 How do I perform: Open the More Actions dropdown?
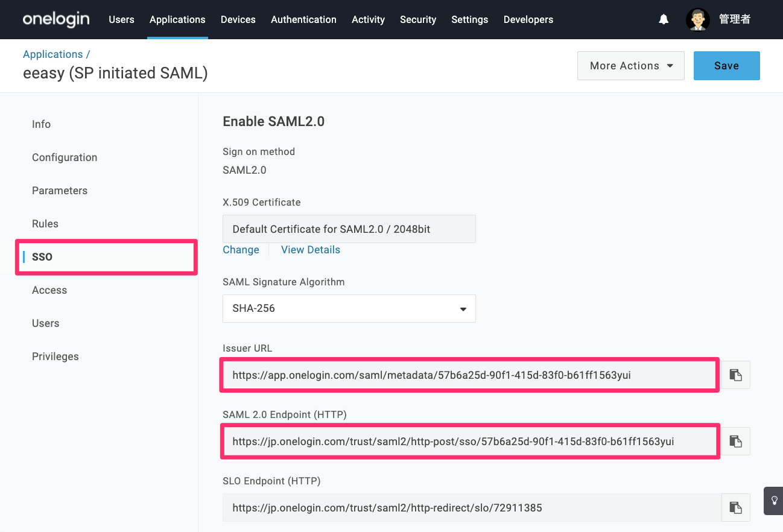[x=631, y=66]
